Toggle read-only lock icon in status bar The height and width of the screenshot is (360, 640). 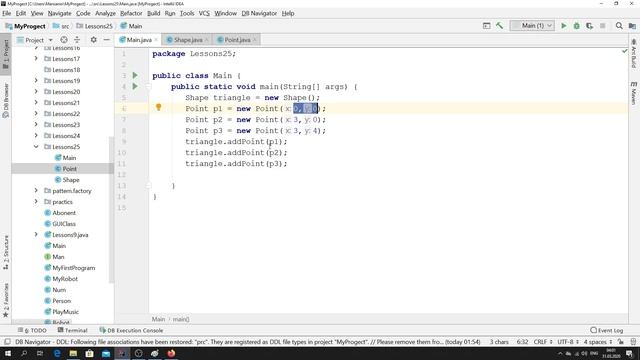click(621, 342)
